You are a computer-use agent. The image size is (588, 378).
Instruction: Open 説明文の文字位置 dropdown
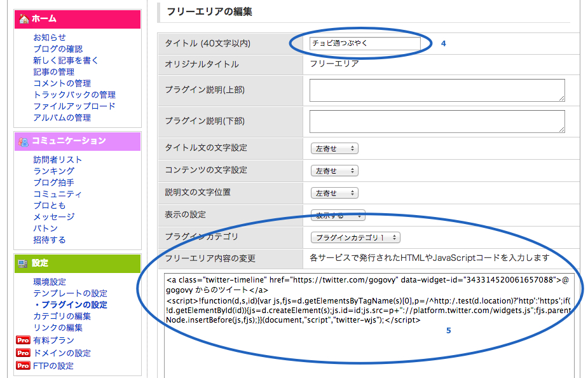(x=334, y=193)
